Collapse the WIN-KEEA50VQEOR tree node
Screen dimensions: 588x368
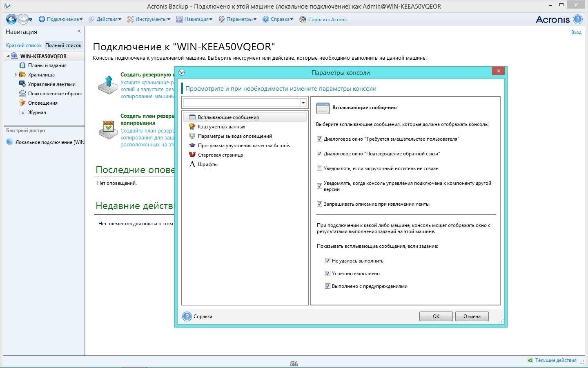pyautogui.click(x=8, y=56)
